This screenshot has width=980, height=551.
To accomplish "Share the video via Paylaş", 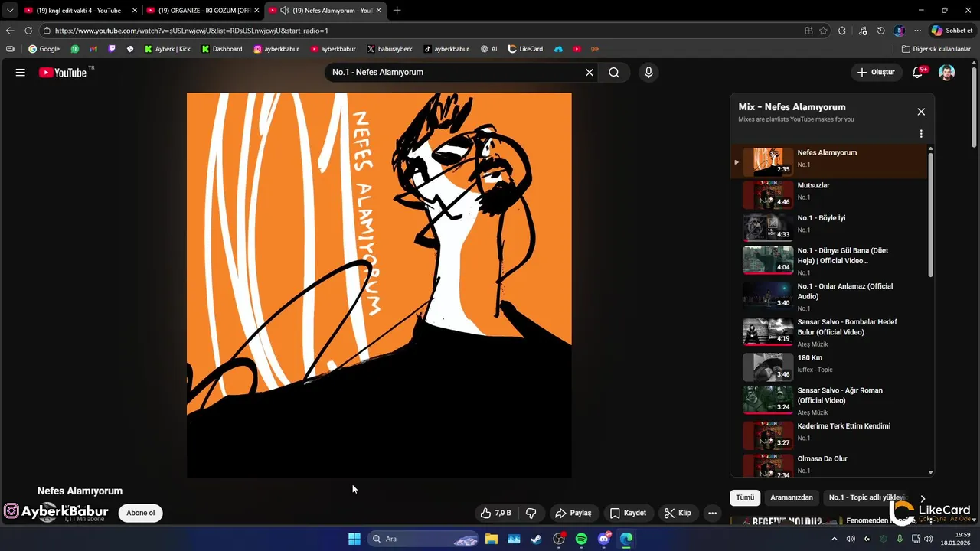I will click(573, 513).
